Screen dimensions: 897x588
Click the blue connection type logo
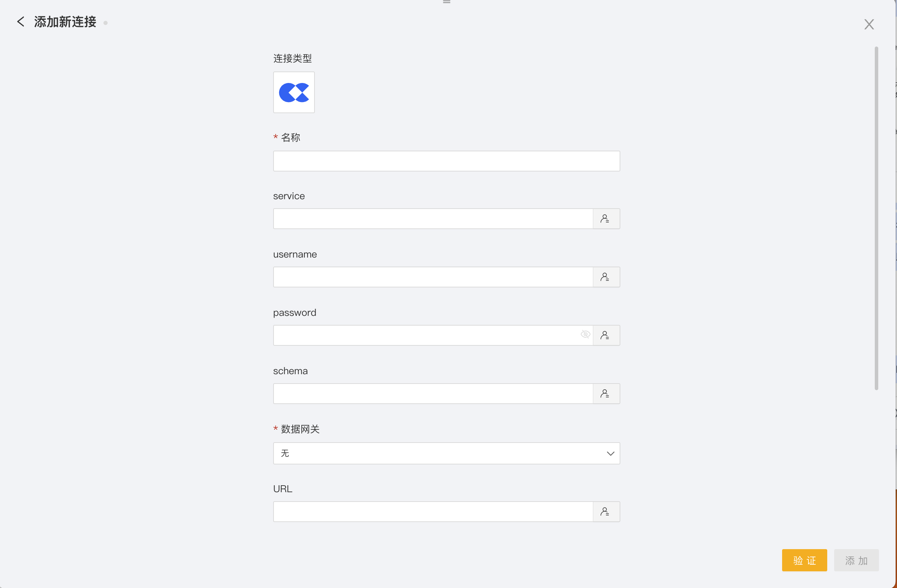(294, 92)
